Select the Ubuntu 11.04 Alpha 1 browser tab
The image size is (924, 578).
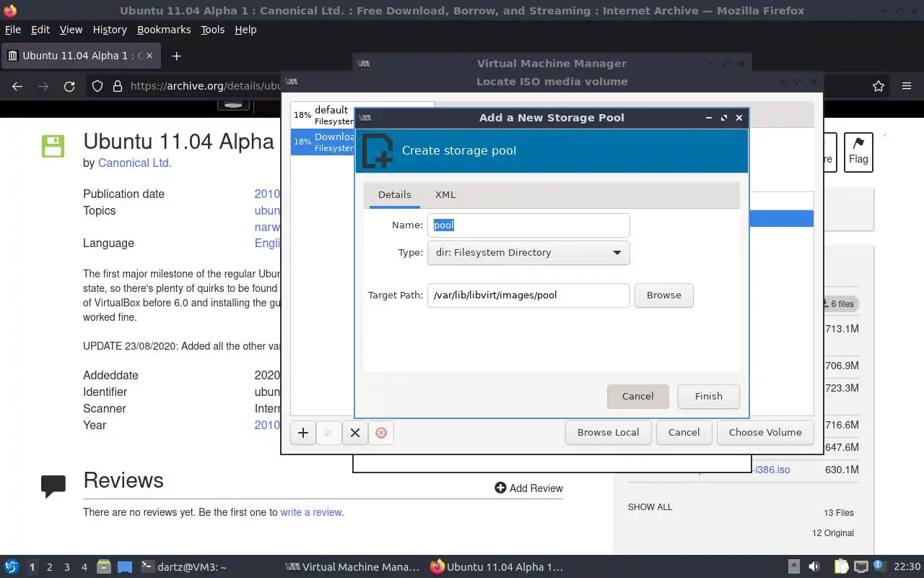coord(79,56)
